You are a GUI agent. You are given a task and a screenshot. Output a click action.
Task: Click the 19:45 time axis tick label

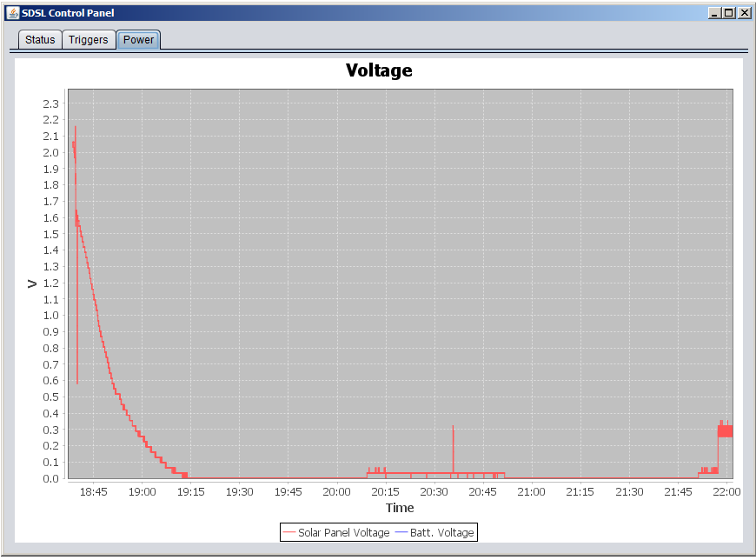(288, 492)
